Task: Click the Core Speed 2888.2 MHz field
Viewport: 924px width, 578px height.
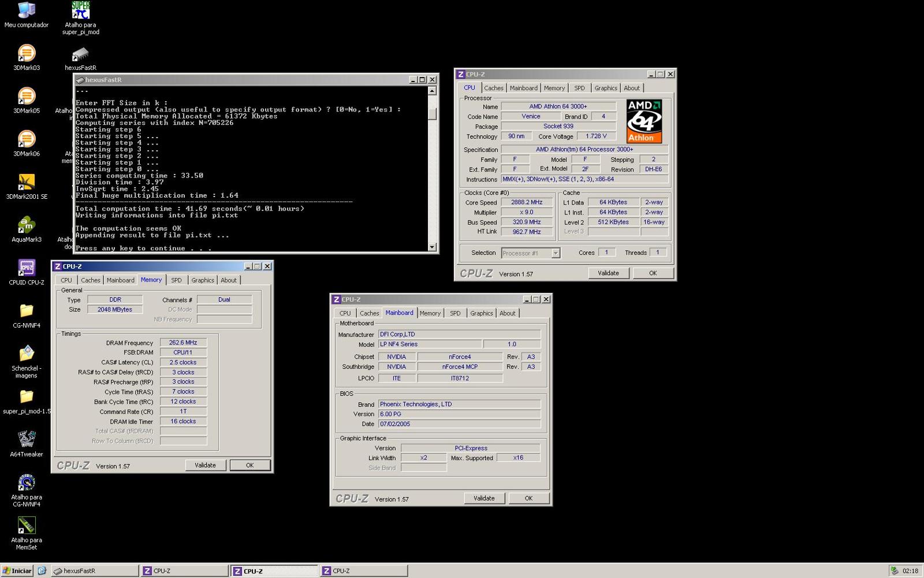Action: 527,202
